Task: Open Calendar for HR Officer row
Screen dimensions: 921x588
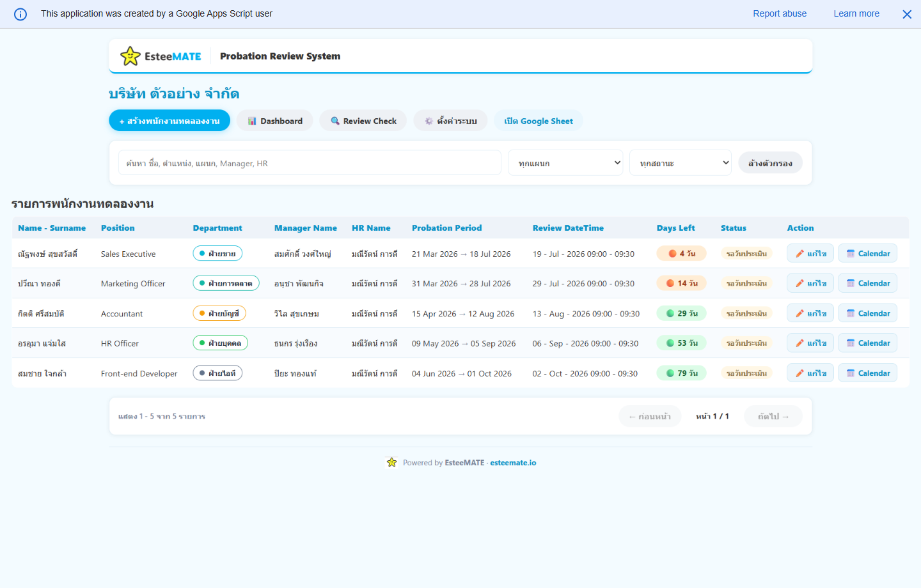Action: [868, 343]
